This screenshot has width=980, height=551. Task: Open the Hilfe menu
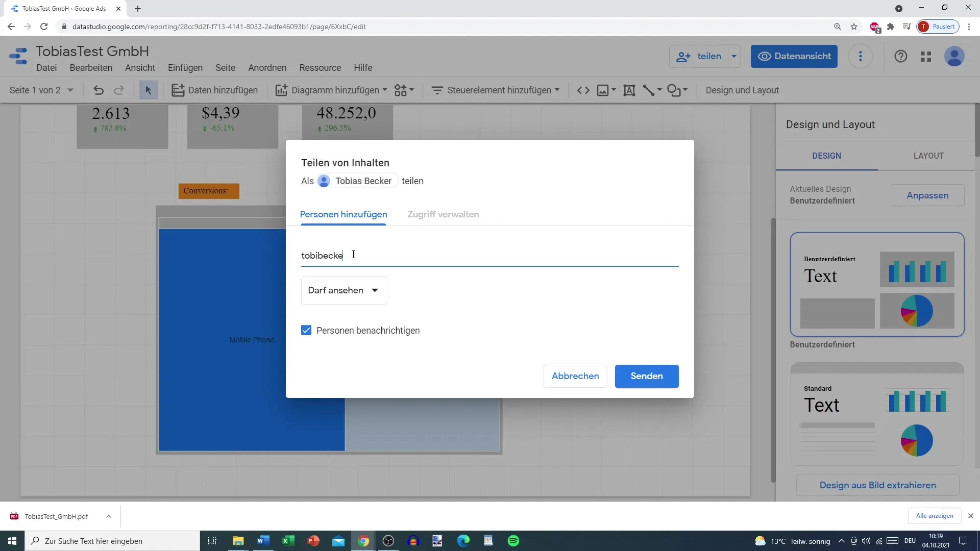(363, 68)
